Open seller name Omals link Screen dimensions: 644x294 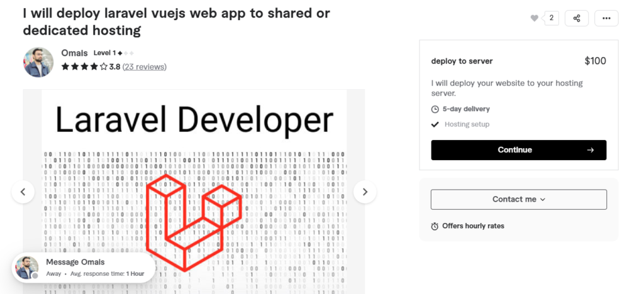click(x=74, y=53)
